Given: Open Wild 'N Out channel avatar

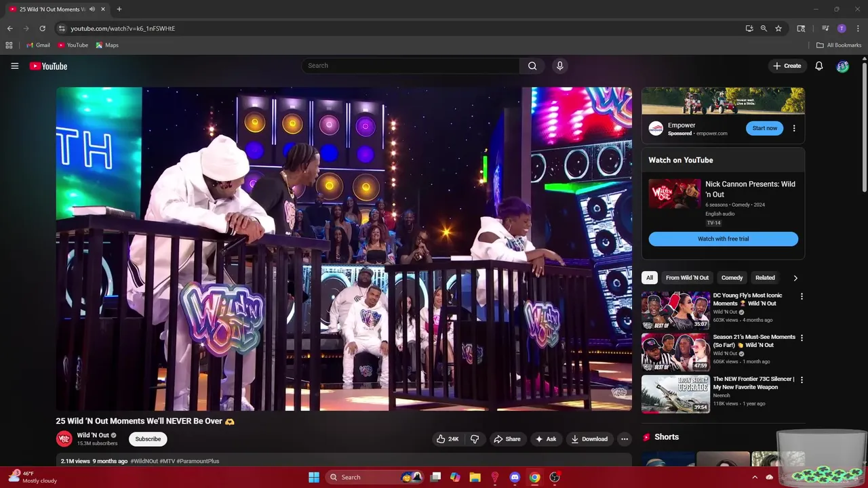Looking at the screenshot, I should pyautogui.click(x=64, y=439).
